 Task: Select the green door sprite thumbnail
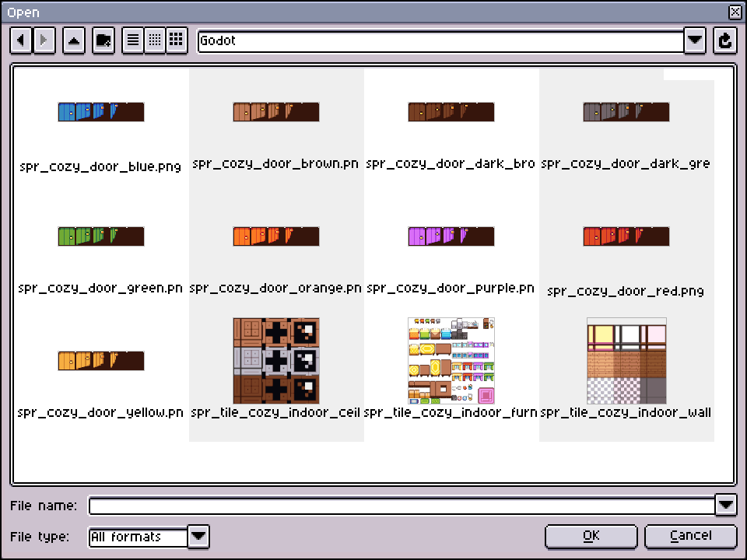[101, 236]
